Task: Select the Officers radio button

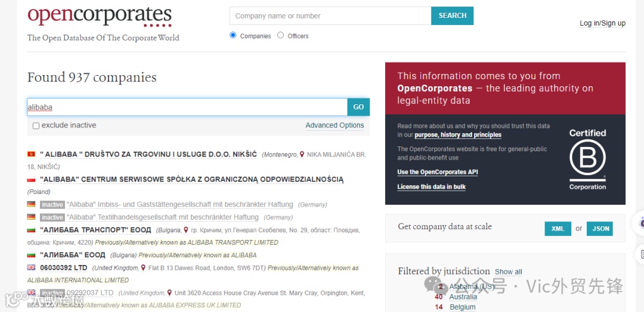Action: pos(280,35)
